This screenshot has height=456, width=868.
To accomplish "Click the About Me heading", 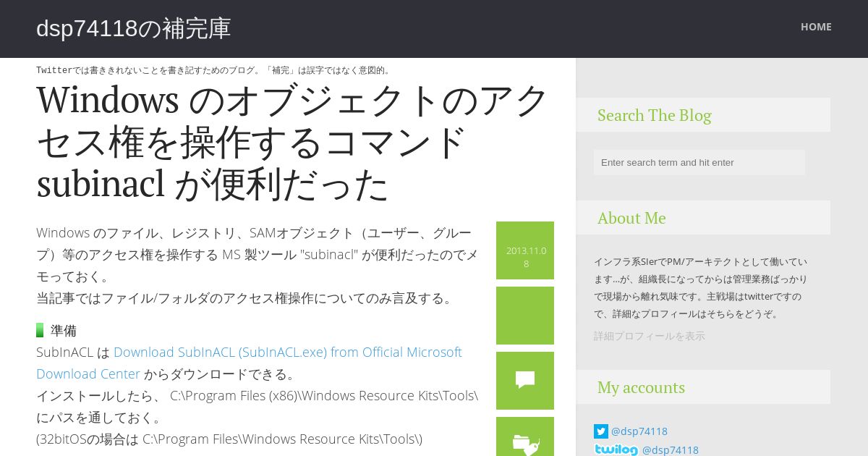I will 631,218.
